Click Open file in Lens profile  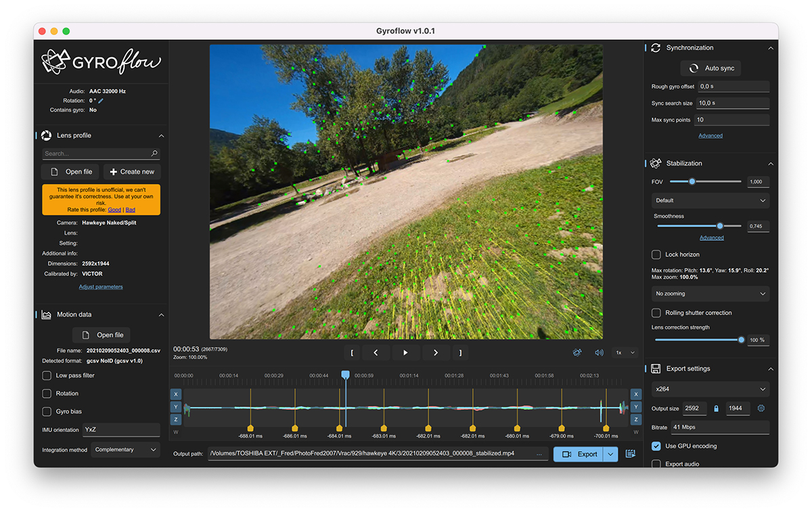pyautogui.click(x=70, y=172)
